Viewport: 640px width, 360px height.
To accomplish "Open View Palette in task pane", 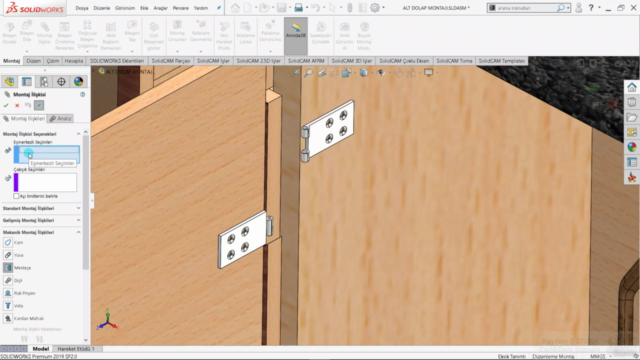I will (632, 132).
